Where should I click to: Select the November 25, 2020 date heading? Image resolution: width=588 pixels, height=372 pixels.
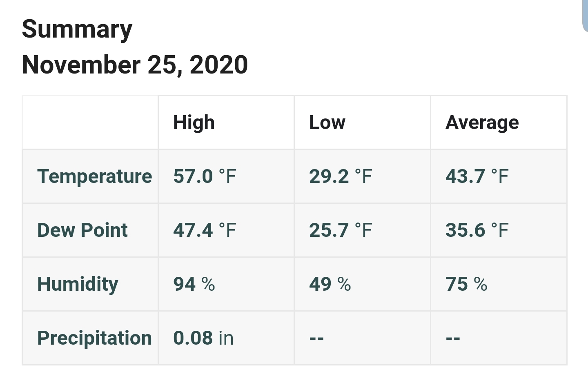[135, 65]
